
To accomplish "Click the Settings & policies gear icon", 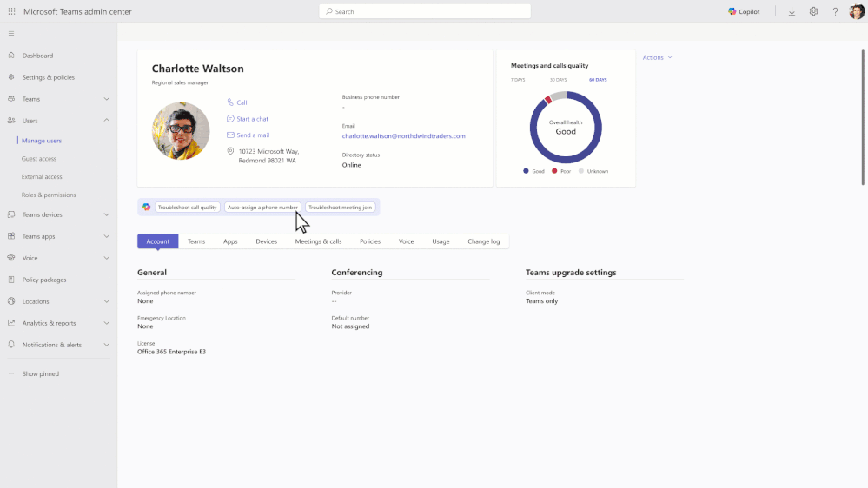I will (x=11, y=77).
